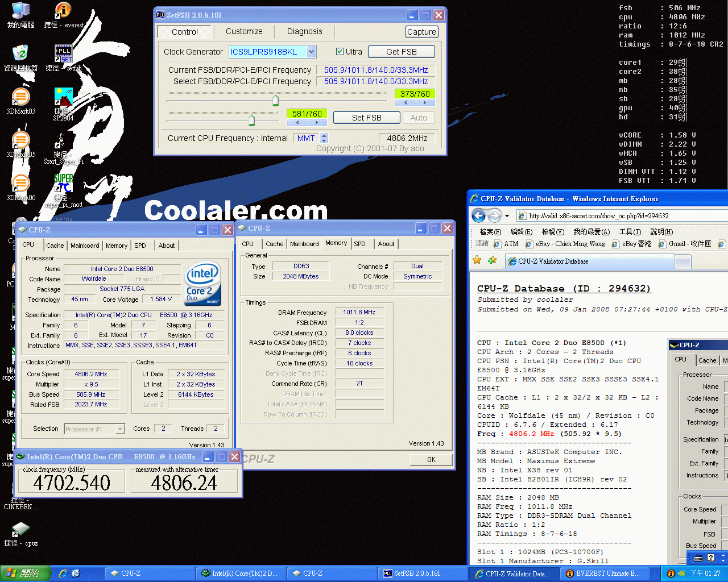Toggle the Ultra checkbox in SetFSB
Screen dimensions: 728x582
click(x=340, y=52)
